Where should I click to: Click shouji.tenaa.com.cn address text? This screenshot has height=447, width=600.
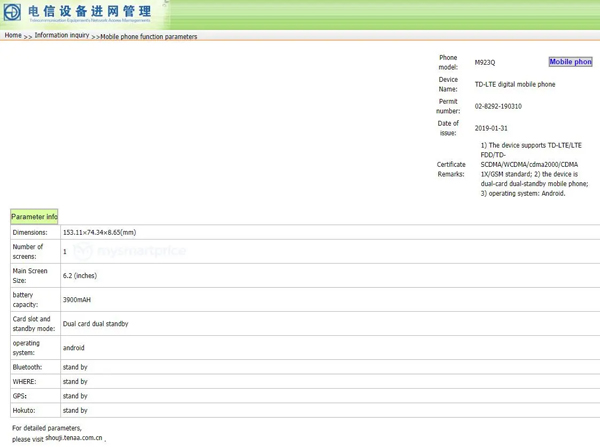pyautogui.click(x=74, y=438)
